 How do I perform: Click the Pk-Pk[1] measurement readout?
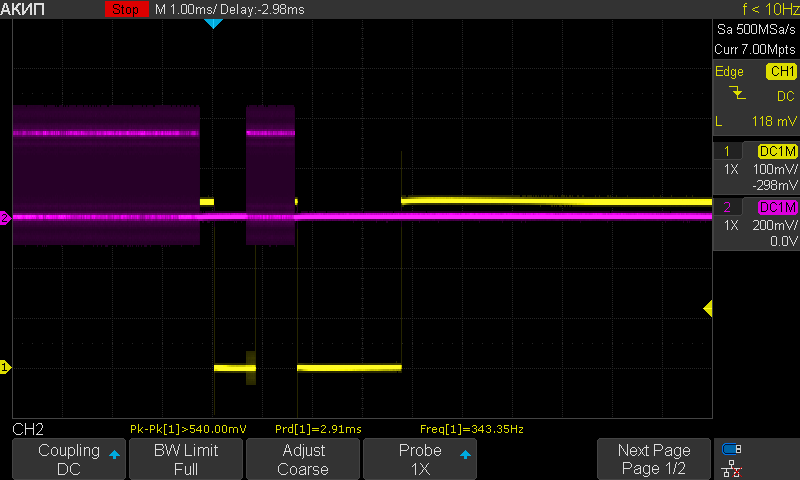188,430
